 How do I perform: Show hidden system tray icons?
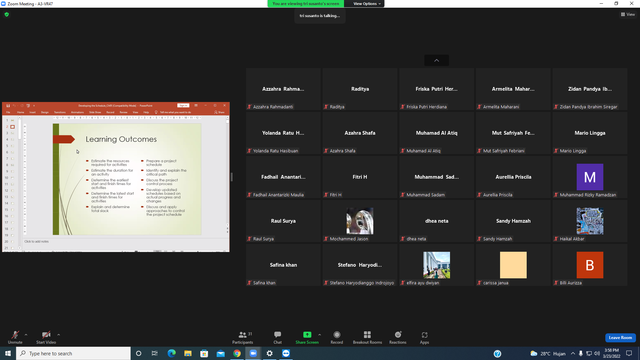573,353
